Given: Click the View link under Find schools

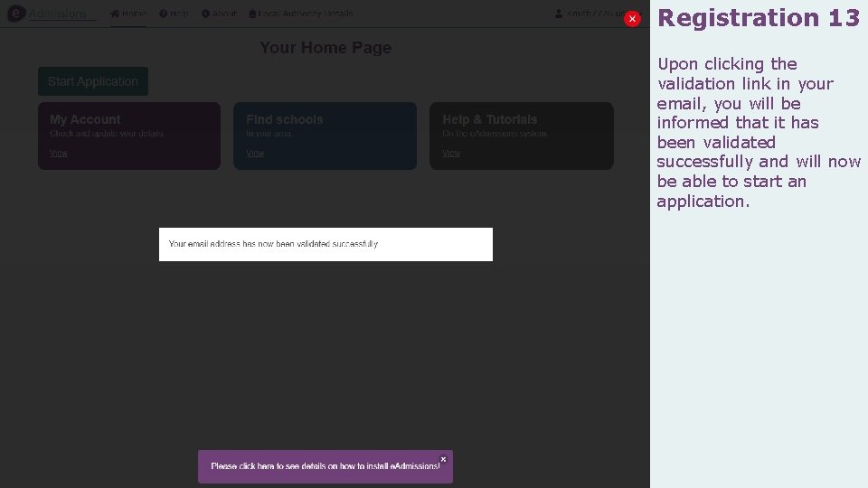Looking at the screenshot, I should (x=255, y=154).
